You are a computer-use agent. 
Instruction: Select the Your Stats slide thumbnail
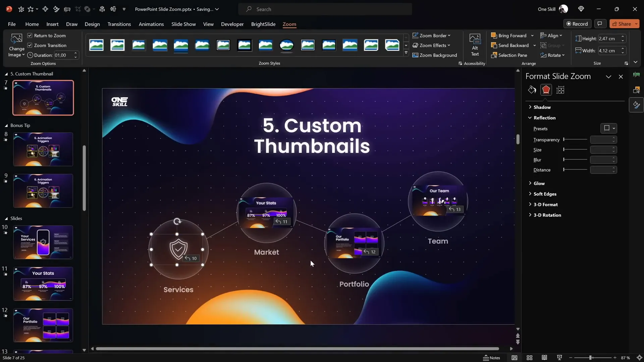(43, 283)
